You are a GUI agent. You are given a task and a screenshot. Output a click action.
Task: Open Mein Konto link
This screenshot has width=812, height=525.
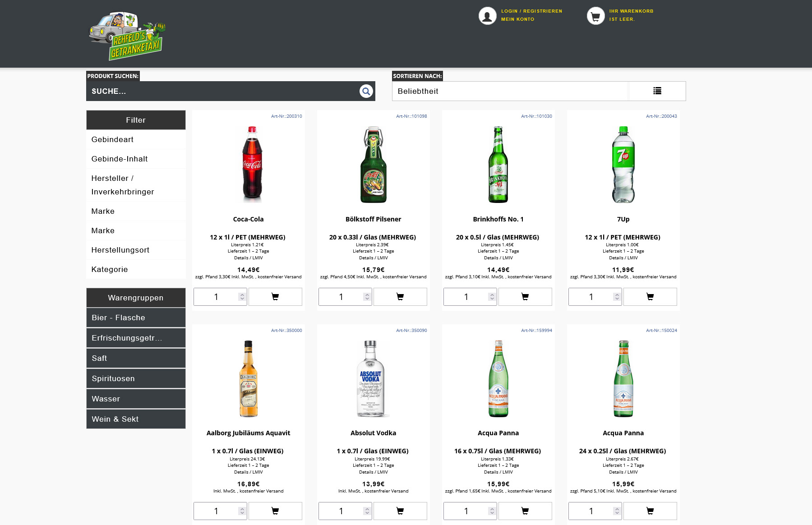pyautogui.click(x=517, y=19)
